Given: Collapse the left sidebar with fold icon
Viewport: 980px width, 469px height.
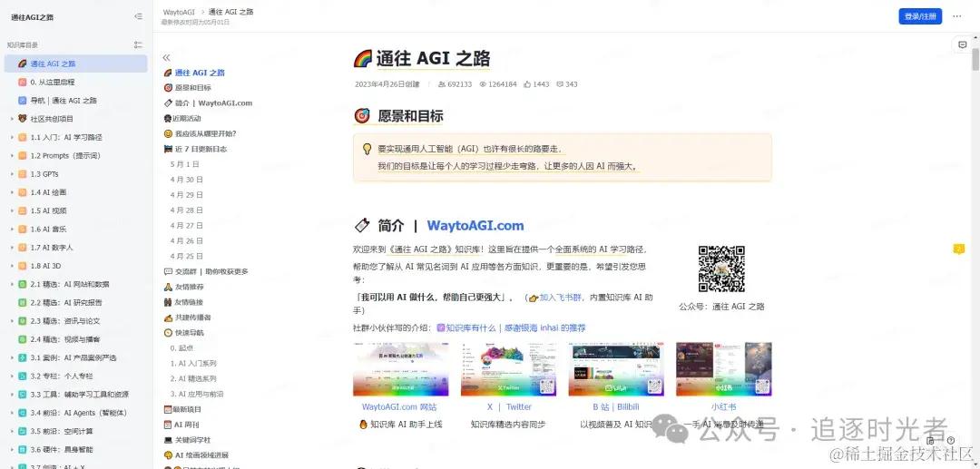Looking at the screenshot, I should pos(138,17).
